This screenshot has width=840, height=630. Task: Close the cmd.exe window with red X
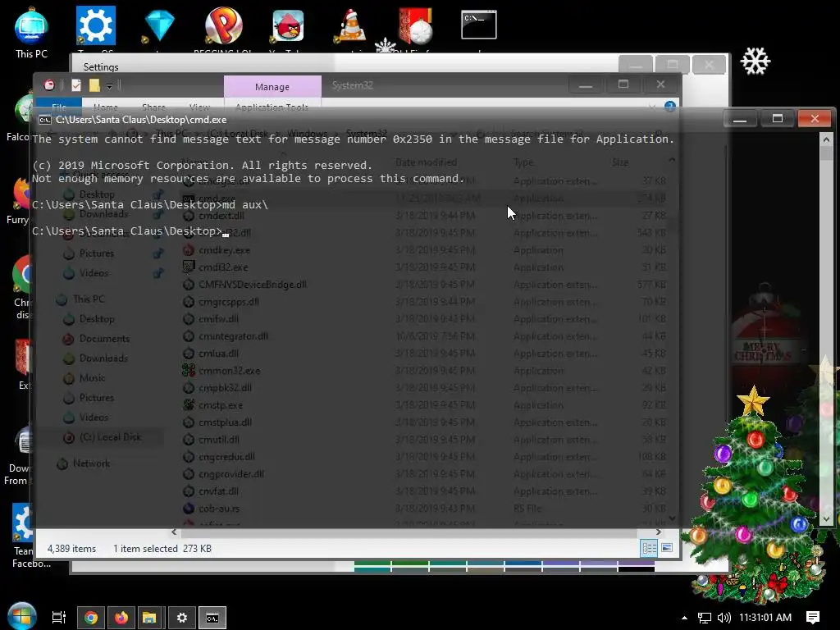815,118
